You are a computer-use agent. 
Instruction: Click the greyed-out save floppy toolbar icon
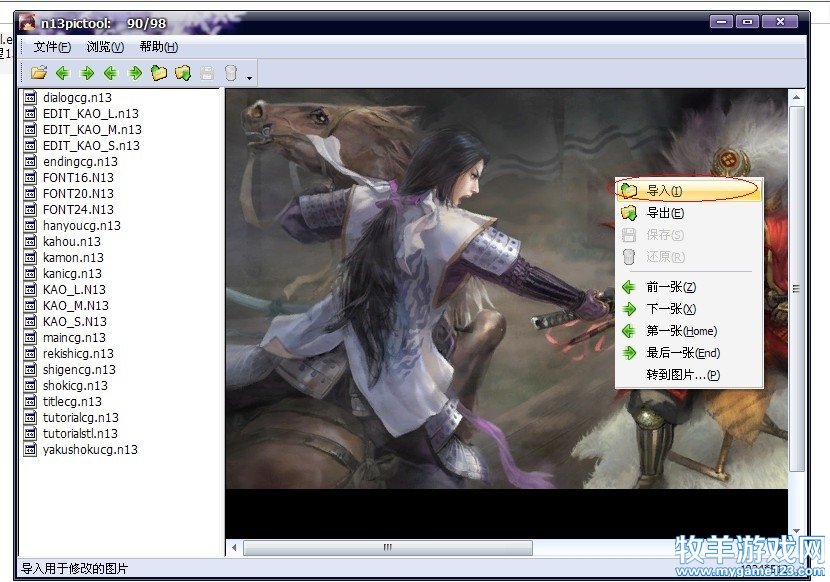207,73
